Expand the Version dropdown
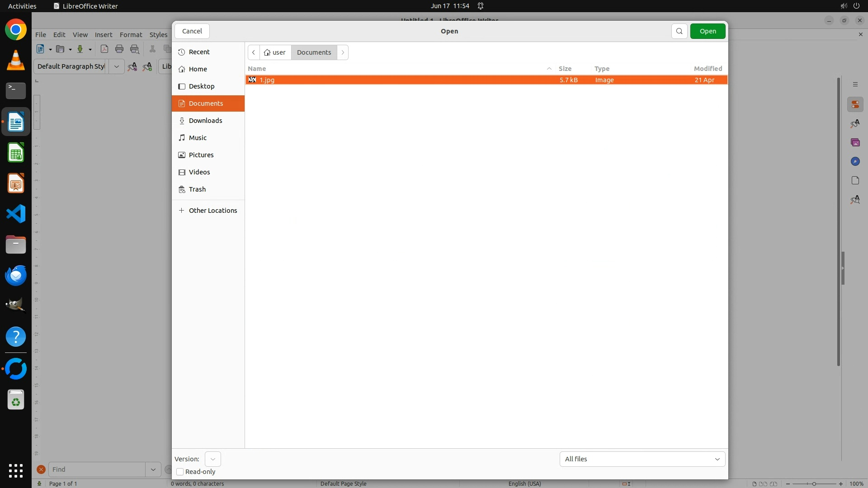This screenshot has width=868, height=488. coord(212,459)
